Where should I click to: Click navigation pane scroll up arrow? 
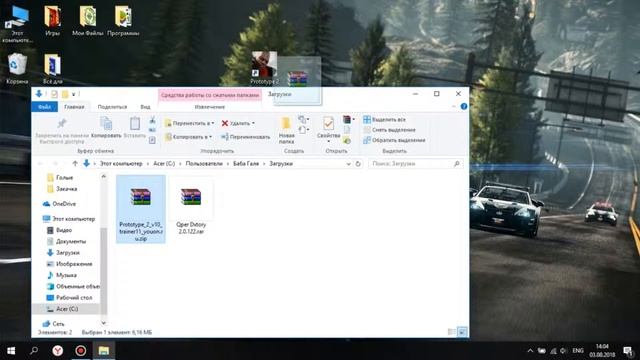tap(103, 176)
